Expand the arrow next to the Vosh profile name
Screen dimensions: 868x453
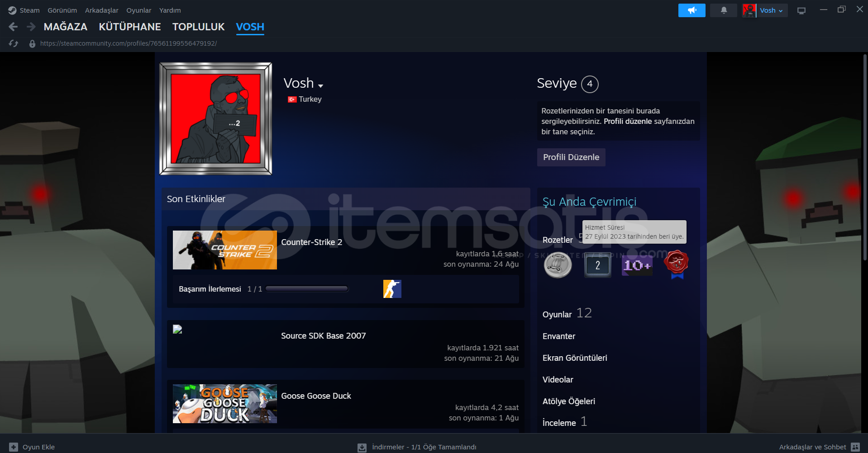pos(320,85)
